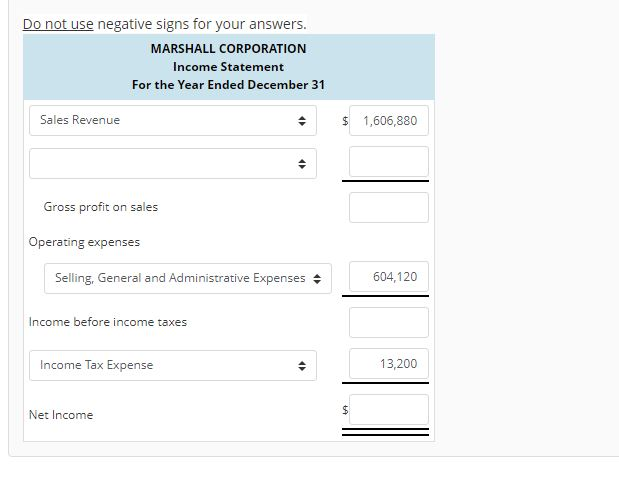Open the Income Tax Expense dropdown

tap(173, 365)
